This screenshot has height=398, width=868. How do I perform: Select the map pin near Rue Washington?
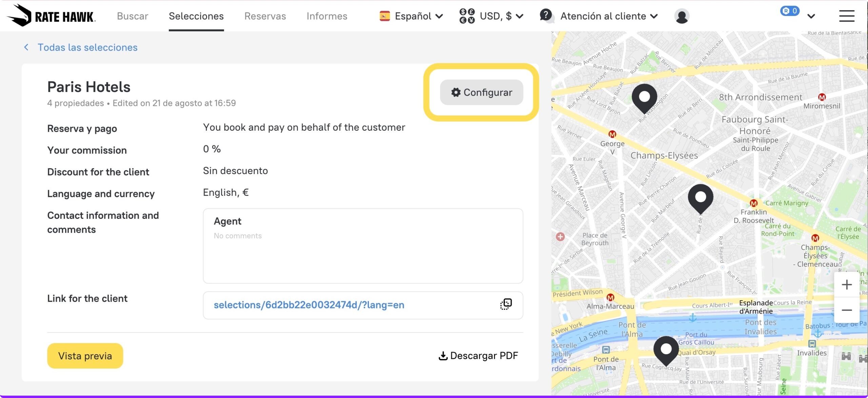coord(644,98)
